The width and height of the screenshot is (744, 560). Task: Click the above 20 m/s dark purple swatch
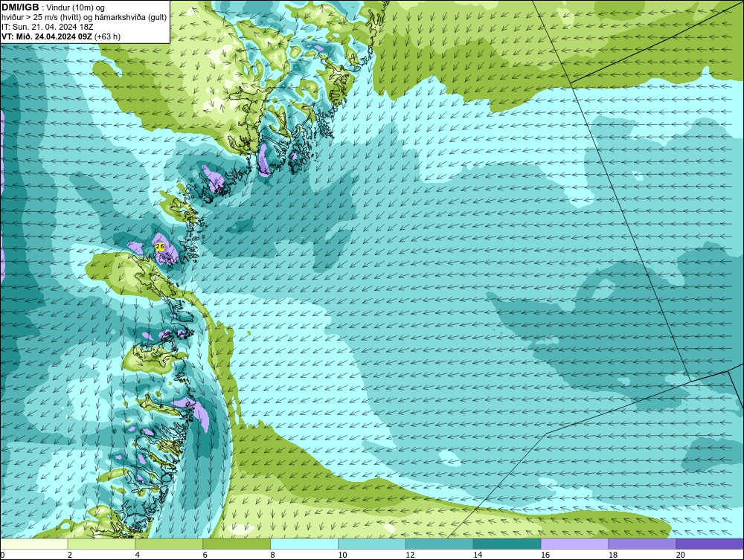click(x=710, y=544)
